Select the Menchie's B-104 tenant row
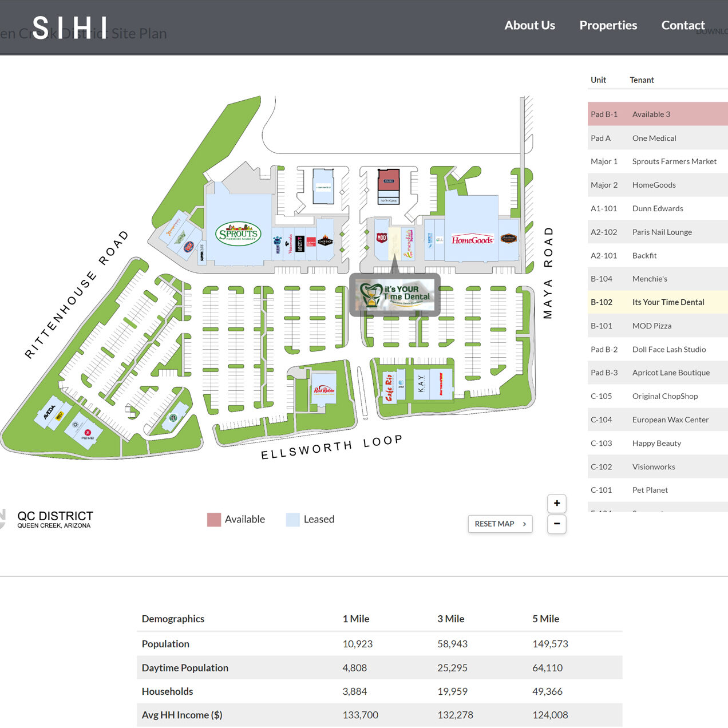728x728 pixels. click(657, 279)
